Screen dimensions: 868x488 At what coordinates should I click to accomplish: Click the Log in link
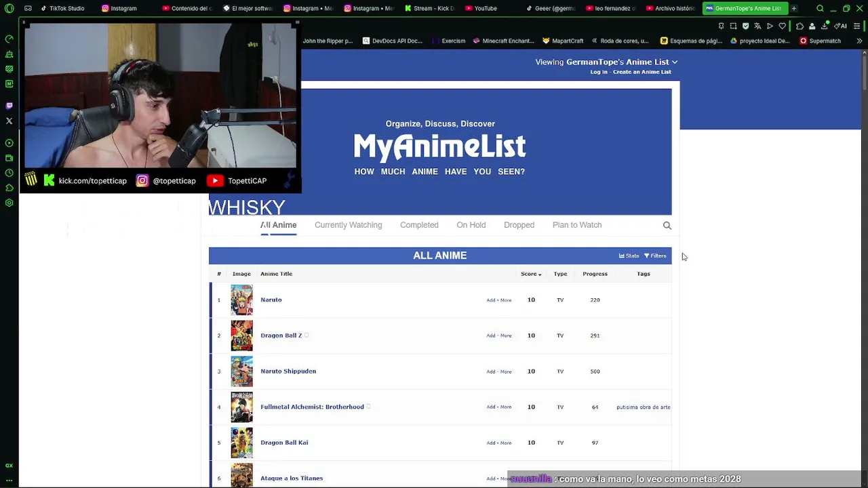[x=599, y=72]
